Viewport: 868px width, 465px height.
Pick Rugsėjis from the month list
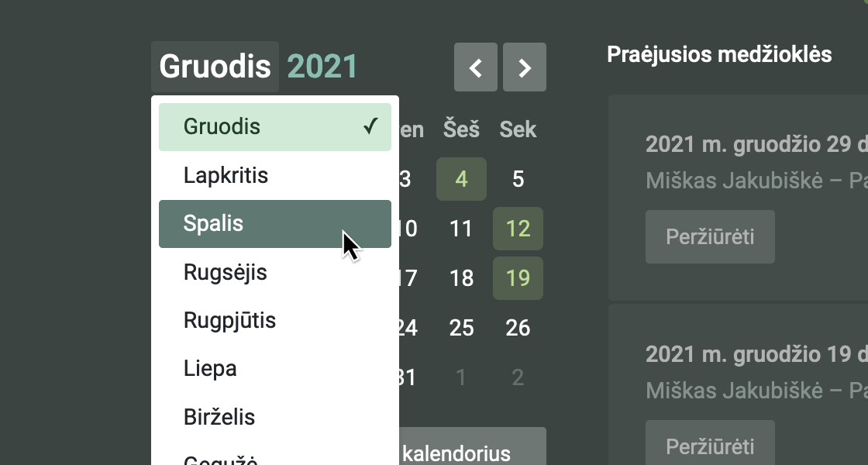point(274,273)
